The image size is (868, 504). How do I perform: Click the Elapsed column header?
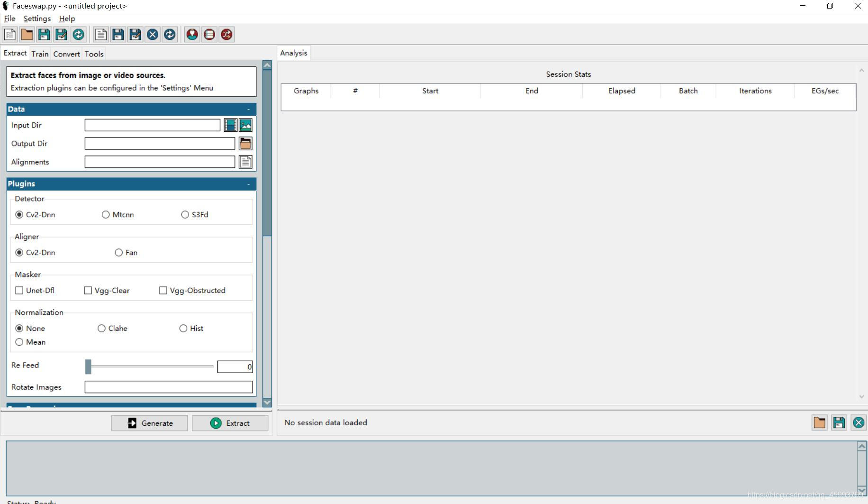(622, 91)
